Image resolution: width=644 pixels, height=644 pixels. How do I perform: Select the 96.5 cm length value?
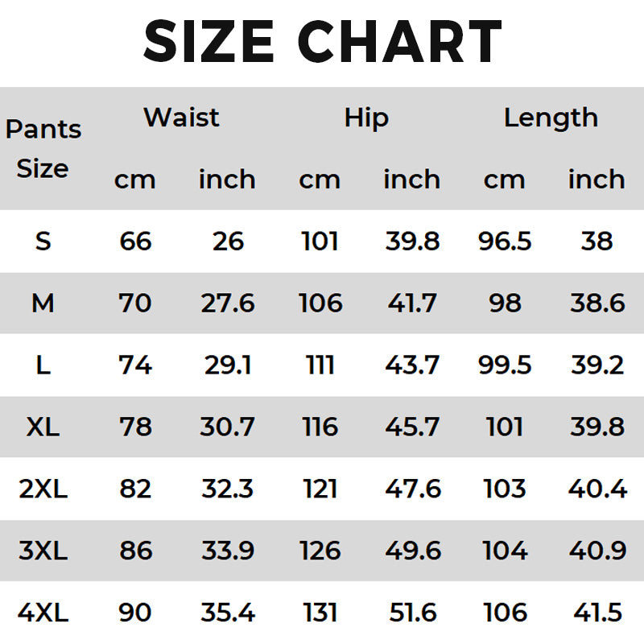click(505, 241)
